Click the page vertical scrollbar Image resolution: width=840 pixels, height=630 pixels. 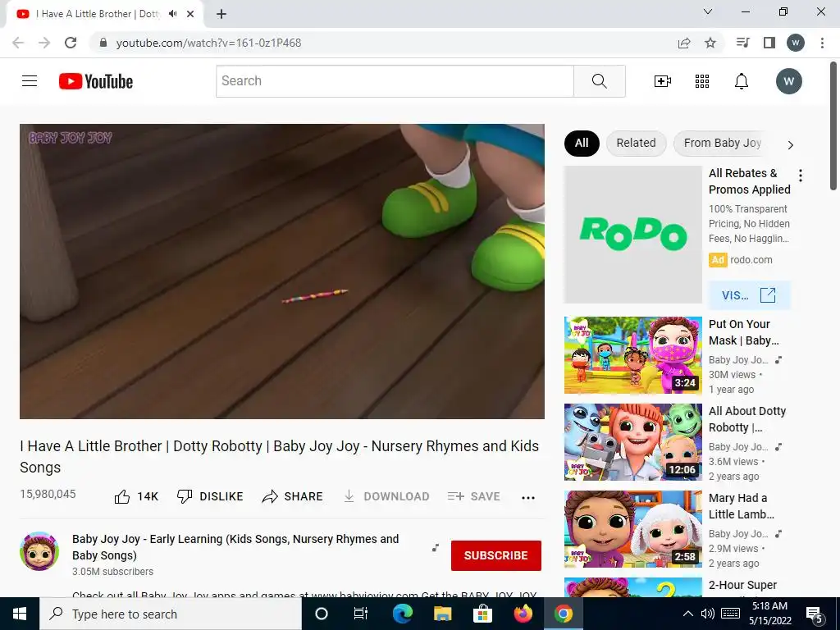[833, 126]
